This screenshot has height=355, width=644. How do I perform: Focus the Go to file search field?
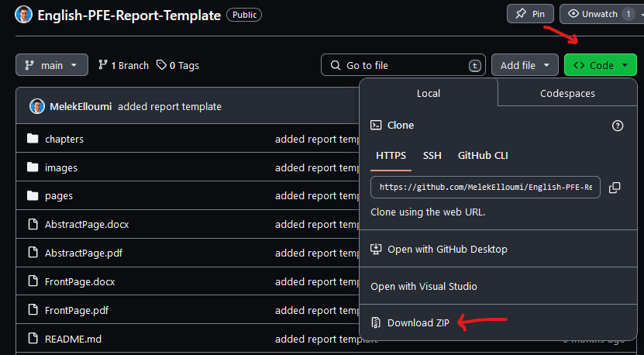[403, 65]
